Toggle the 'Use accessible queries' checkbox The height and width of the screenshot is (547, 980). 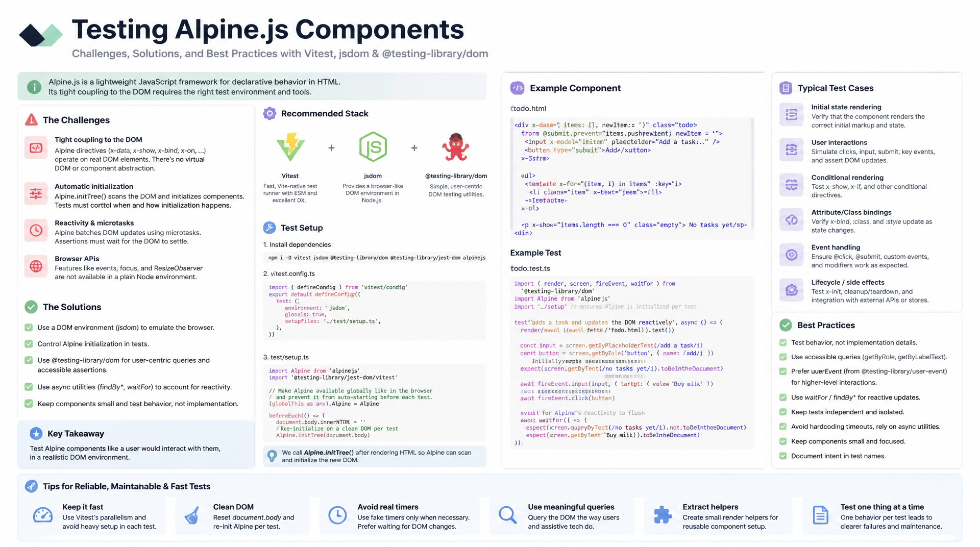[783, 357]
